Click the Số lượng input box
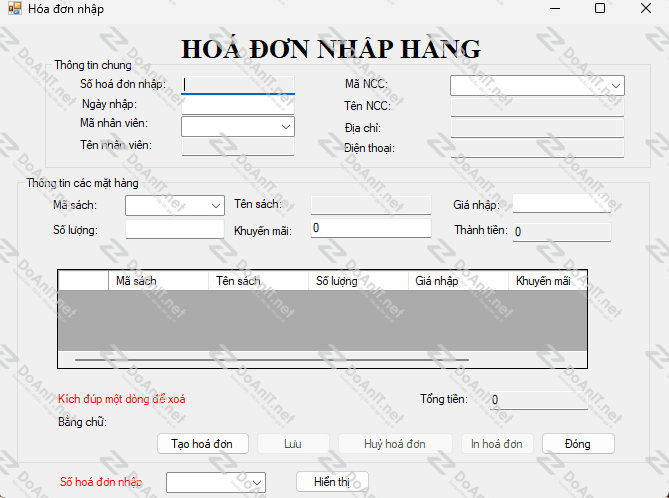Image resolution: width=669 pixels, height=498 pixels. [x=174, y=230]
